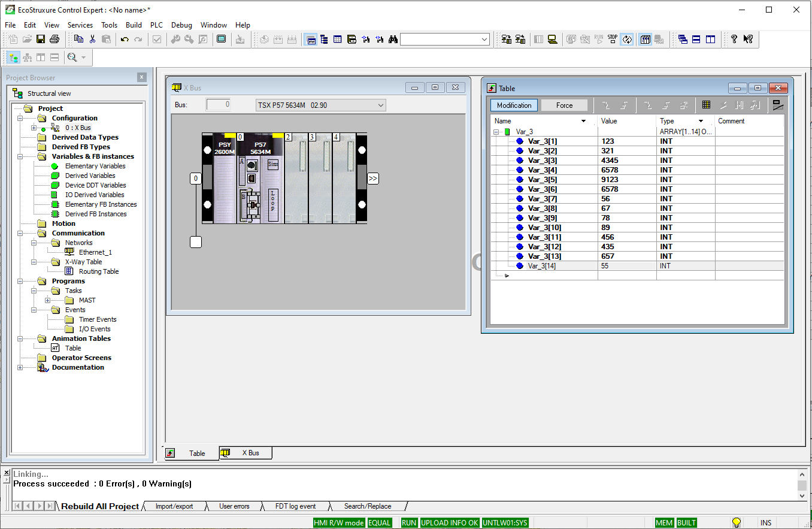812x529 pixels.
Task: Open the Debug menu
Action: pyautogui.click(x=181, y=25)
